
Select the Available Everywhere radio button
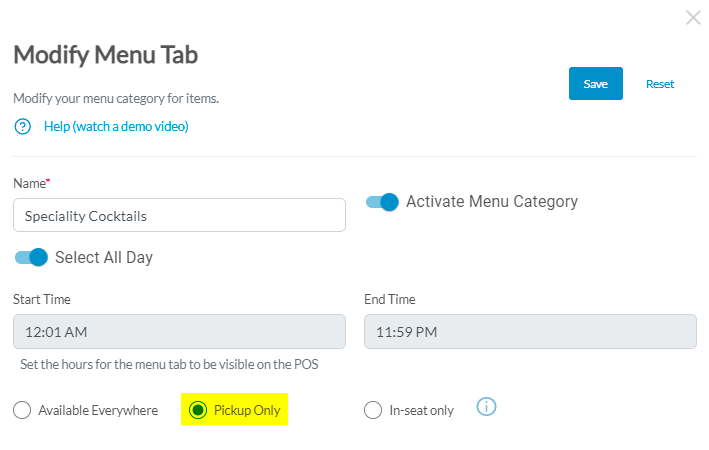22,410
